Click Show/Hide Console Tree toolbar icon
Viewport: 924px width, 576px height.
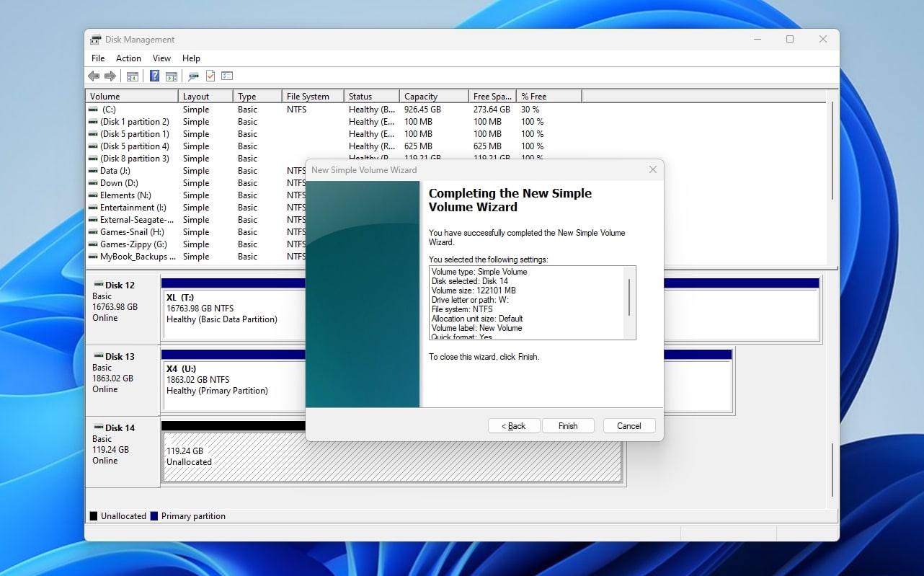(x=133, y=76)
